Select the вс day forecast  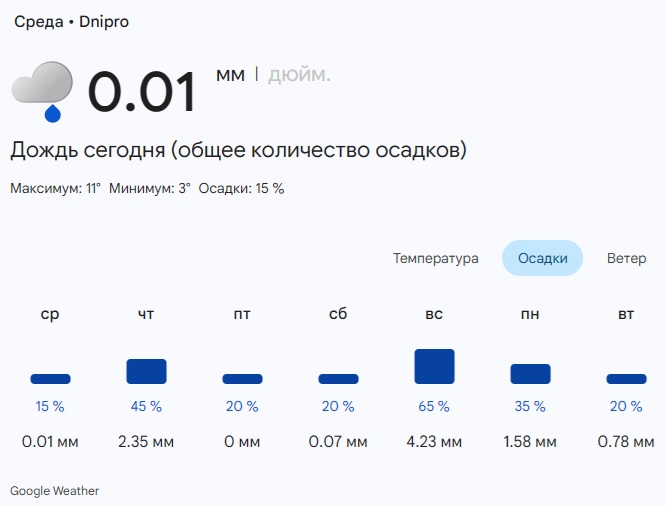(434, 315)
